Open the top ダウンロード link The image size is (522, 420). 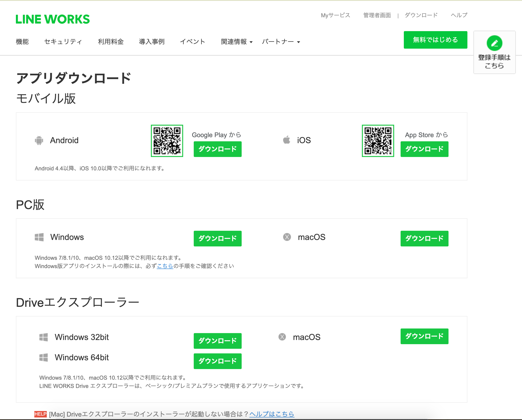421,15
